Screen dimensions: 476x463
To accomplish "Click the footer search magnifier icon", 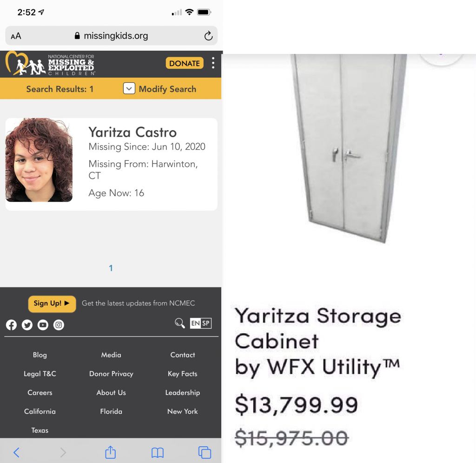I will click(x=179, y=323).
